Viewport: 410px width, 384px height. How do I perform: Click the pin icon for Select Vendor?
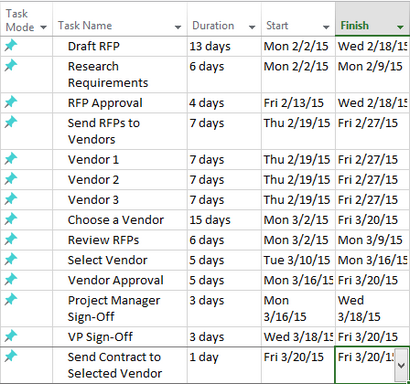point(11,259)
